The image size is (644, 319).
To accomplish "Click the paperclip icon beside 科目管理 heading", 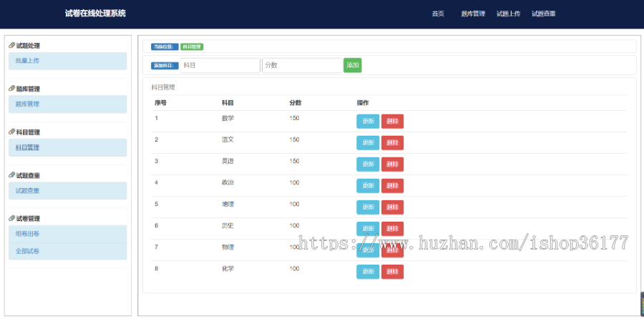I will pos(12,132).
